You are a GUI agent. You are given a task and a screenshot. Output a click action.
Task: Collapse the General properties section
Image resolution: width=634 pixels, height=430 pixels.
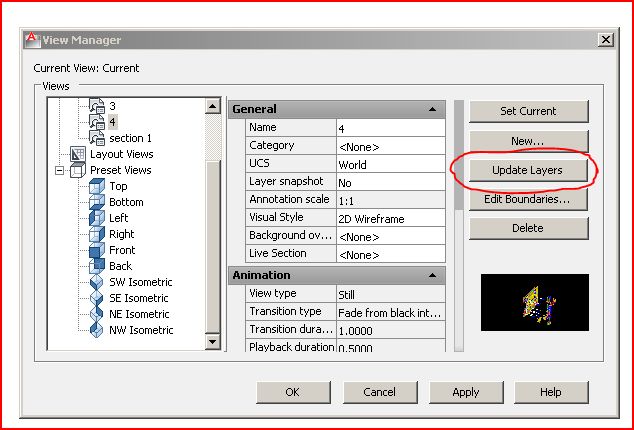pyautogui.click(x=432, y=109)
